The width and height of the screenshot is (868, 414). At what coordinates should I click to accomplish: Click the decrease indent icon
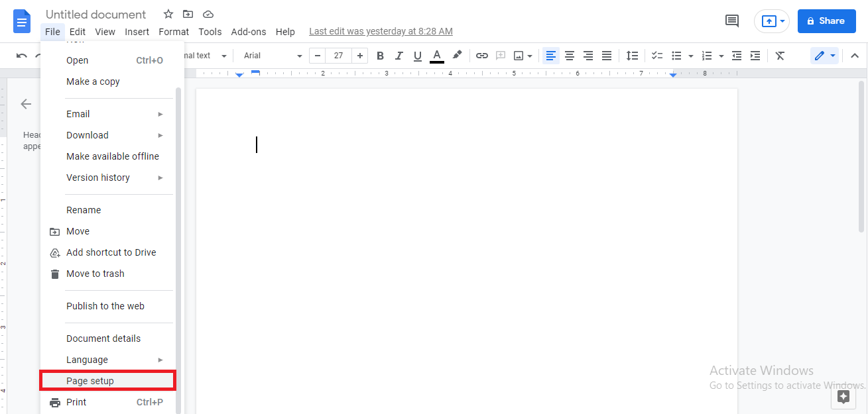[x=737, y=56]
